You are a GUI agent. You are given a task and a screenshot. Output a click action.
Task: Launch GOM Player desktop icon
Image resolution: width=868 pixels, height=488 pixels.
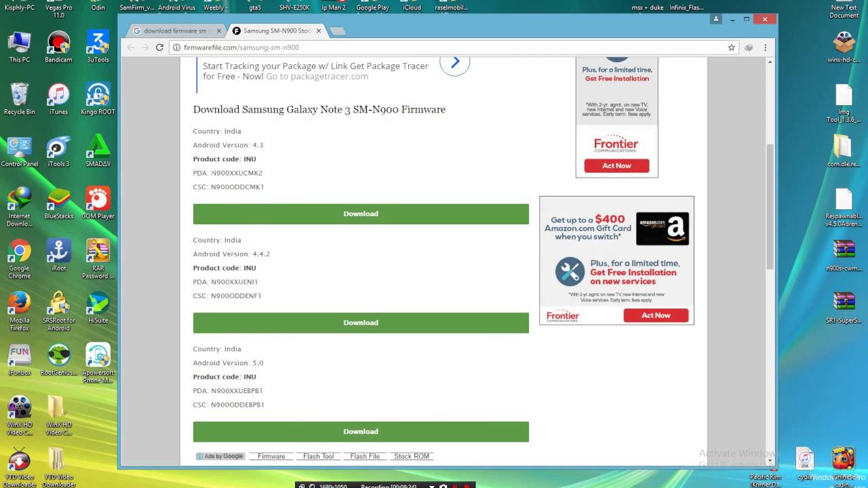pyautogui.click(x=98, y=203)
